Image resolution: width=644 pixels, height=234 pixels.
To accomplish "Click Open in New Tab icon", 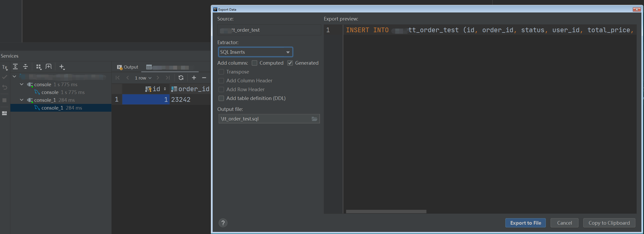I will point(49,67).
